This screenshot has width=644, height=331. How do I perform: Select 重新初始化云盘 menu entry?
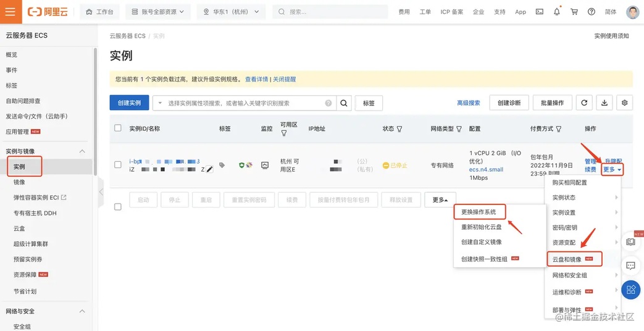pos(481,227)
